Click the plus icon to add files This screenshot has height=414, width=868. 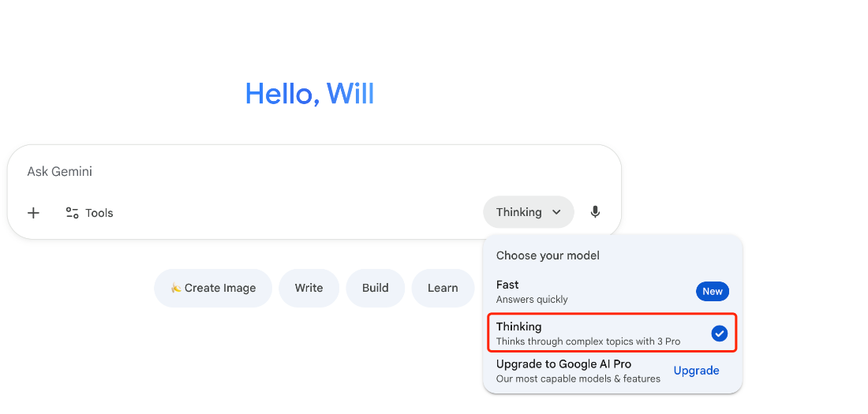pos(33,213)
